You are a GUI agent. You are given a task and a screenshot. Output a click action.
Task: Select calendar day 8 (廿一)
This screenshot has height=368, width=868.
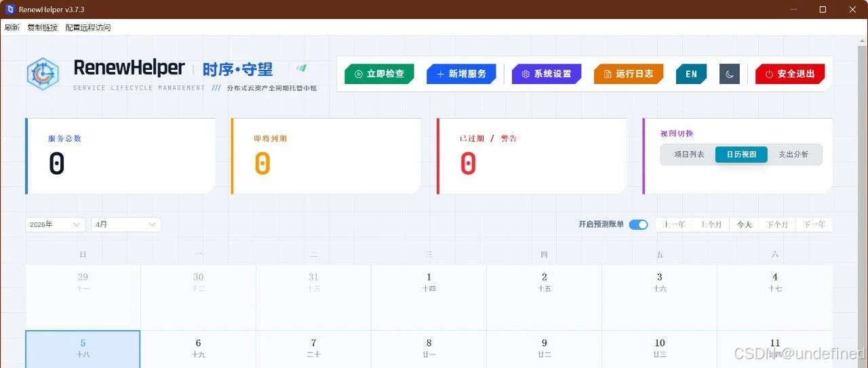429,349
